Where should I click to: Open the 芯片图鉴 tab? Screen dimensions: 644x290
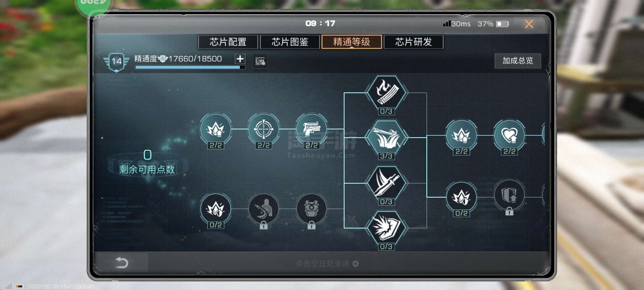point(290,42)
